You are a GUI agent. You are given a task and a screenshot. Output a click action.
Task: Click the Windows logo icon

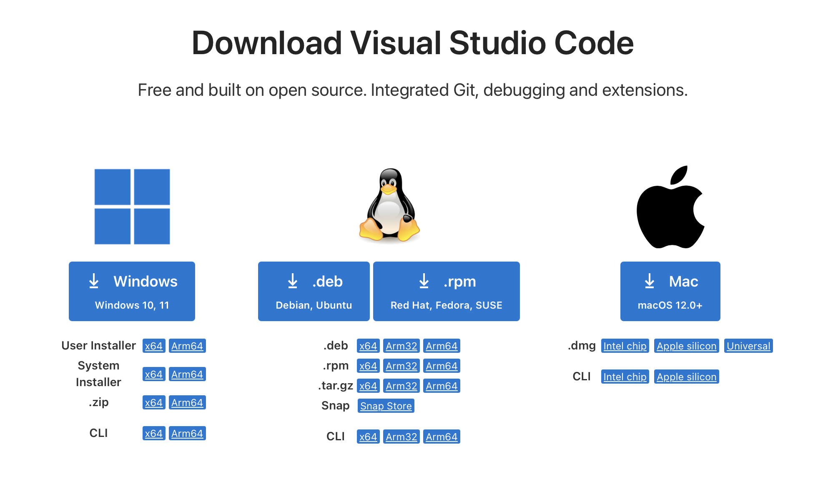click(x=132, y=207)
